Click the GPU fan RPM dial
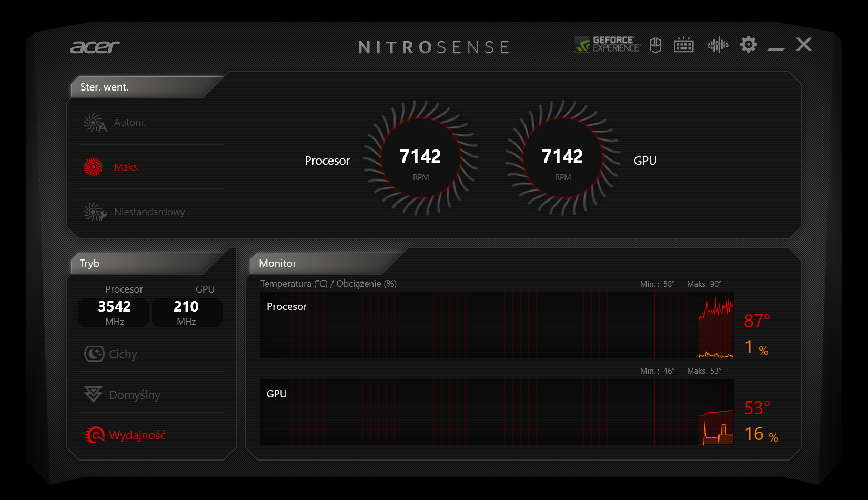 563,158
